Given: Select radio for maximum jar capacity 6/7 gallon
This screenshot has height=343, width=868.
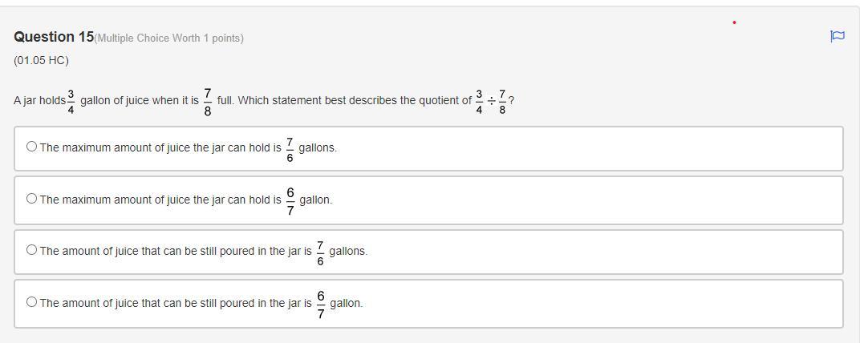Looking at the screenshot, I should click(31, 199).
